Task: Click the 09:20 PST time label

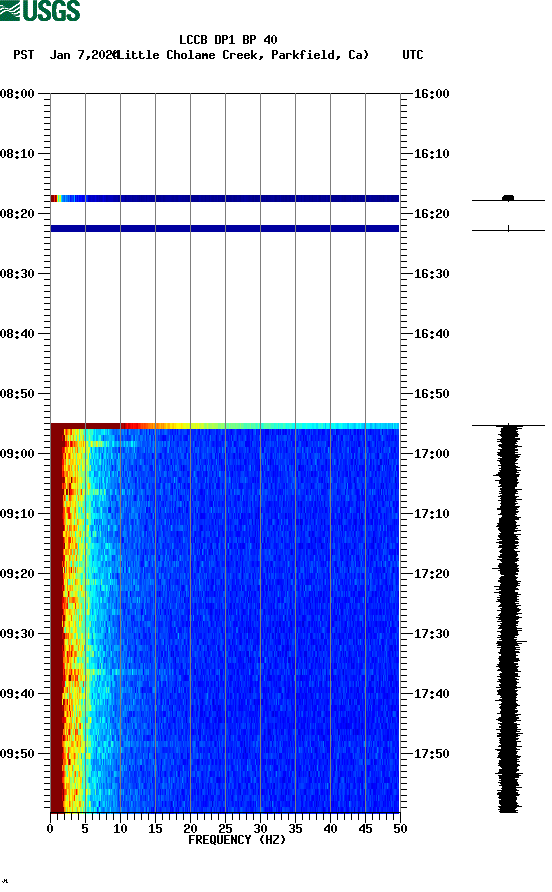Action: (18, 573)
